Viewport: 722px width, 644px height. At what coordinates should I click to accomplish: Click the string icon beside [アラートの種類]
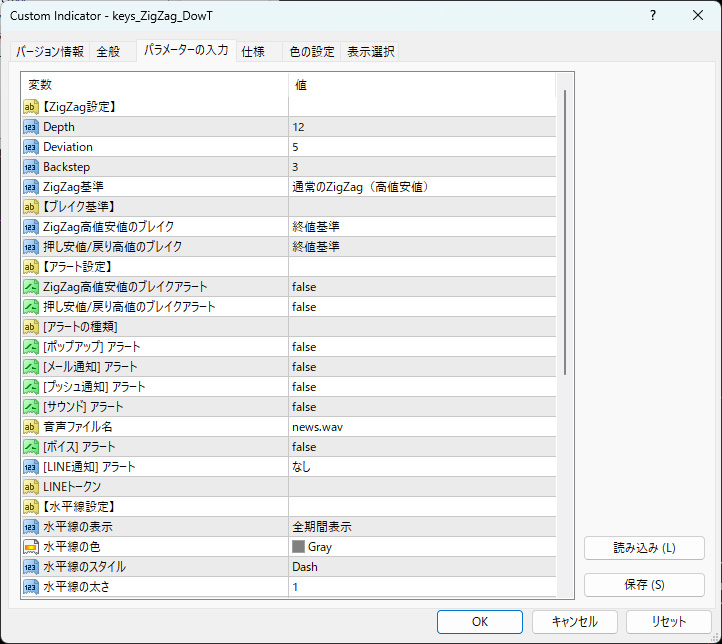30,327
